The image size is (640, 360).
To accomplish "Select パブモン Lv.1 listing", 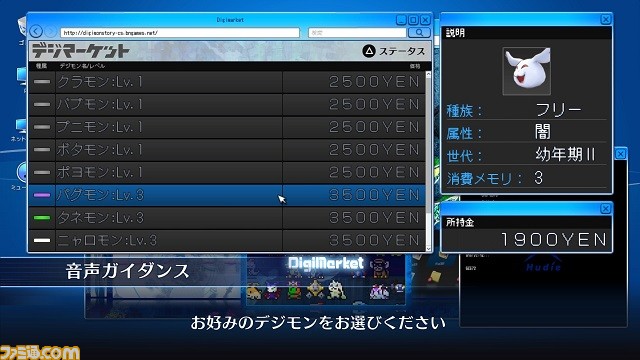I will 227,104.
